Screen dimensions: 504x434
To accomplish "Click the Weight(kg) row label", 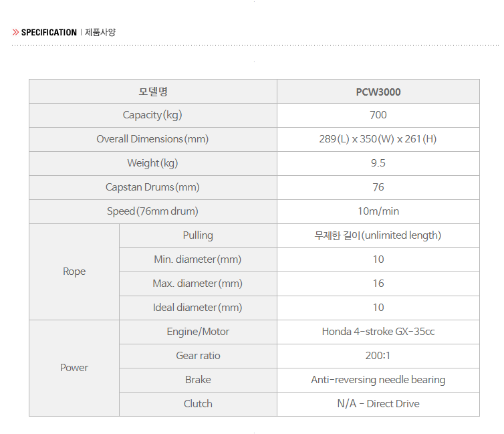I will (152, 163).
